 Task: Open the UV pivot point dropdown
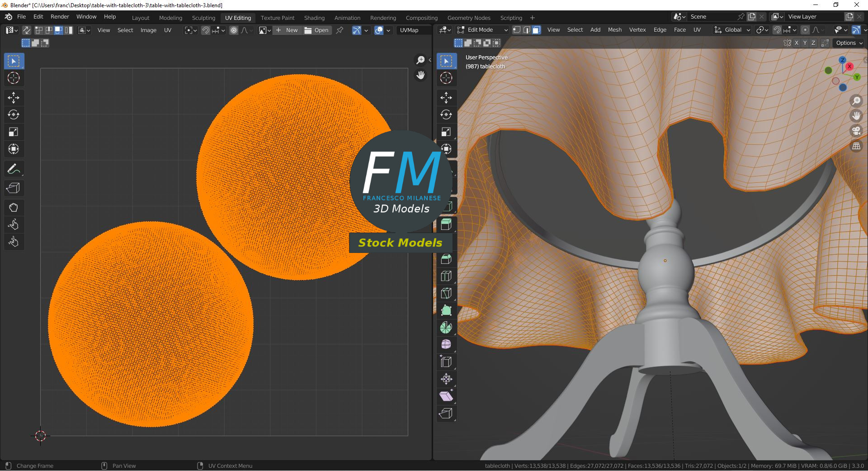(x=191, y=30)
